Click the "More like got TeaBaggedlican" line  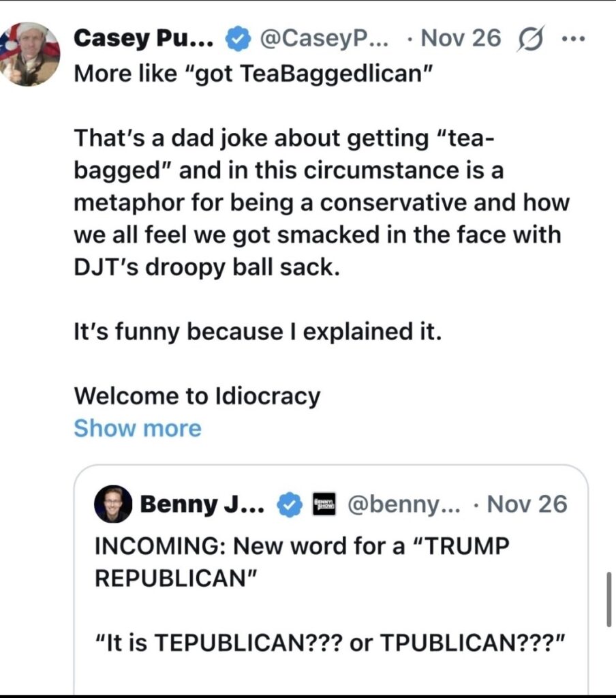pyautogui.click(x=253, y=72)
